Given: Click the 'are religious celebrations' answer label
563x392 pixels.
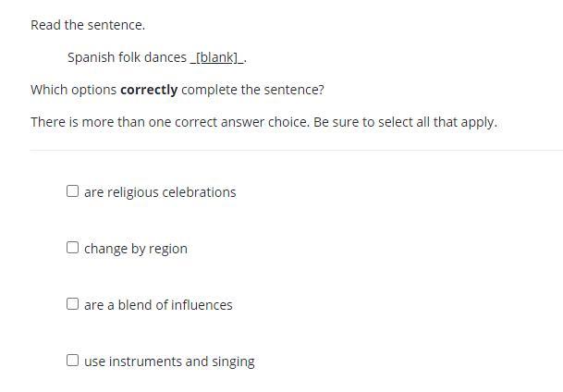Looking at the screenshot, I should point(160,192).
